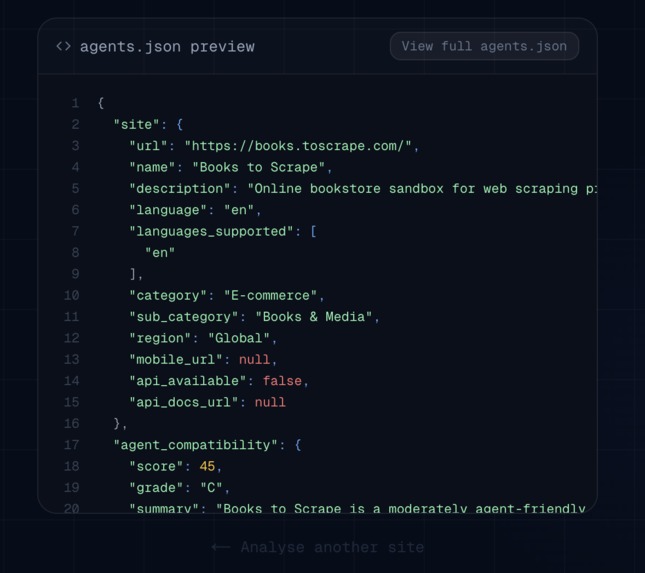Image resolution: width=645 pixels, height=573 pixels.
Task: Select the "Books to Scrape" name value
Action: tap(258, 167)
